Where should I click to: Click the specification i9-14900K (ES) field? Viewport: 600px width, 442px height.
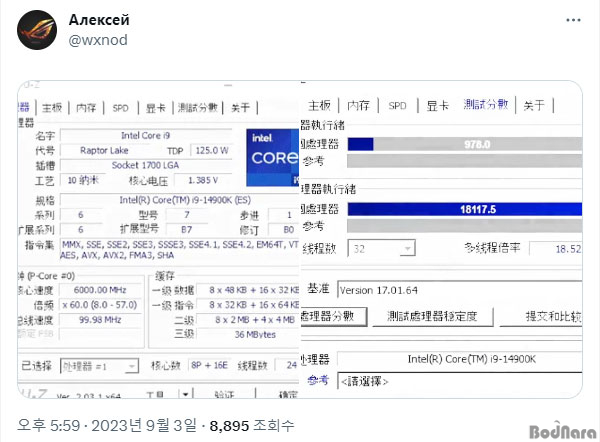(x=180, y=200)
